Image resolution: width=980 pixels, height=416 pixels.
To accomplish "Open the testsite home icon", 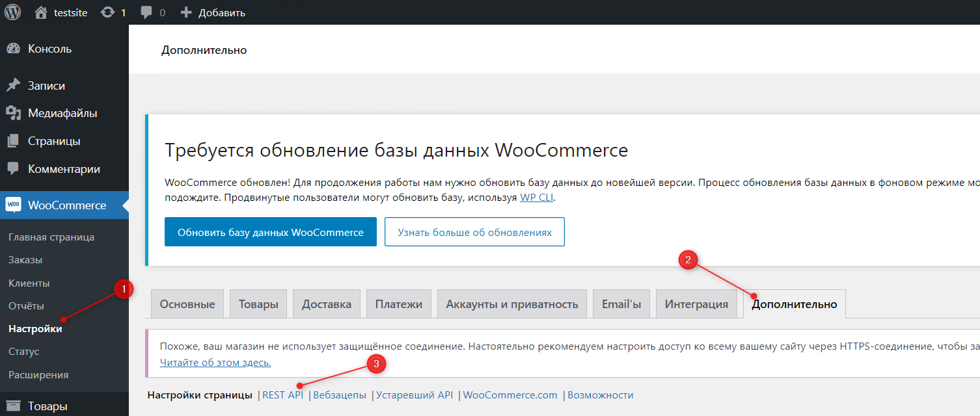I will (x=41, y=12).
